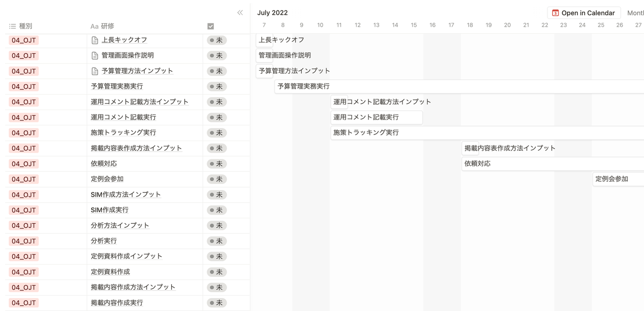The height and width of the screenshot is (311, 644).
Task: Toggle the 未 status for 分析実行 row
Action: point(216,241)
